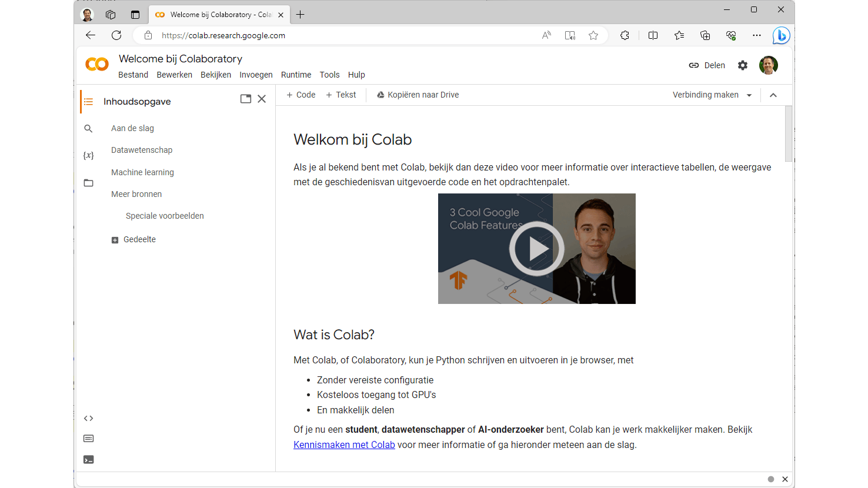Open the command palette icon
The width and height of the screenshot is (868, 488).
click(88, 439)
